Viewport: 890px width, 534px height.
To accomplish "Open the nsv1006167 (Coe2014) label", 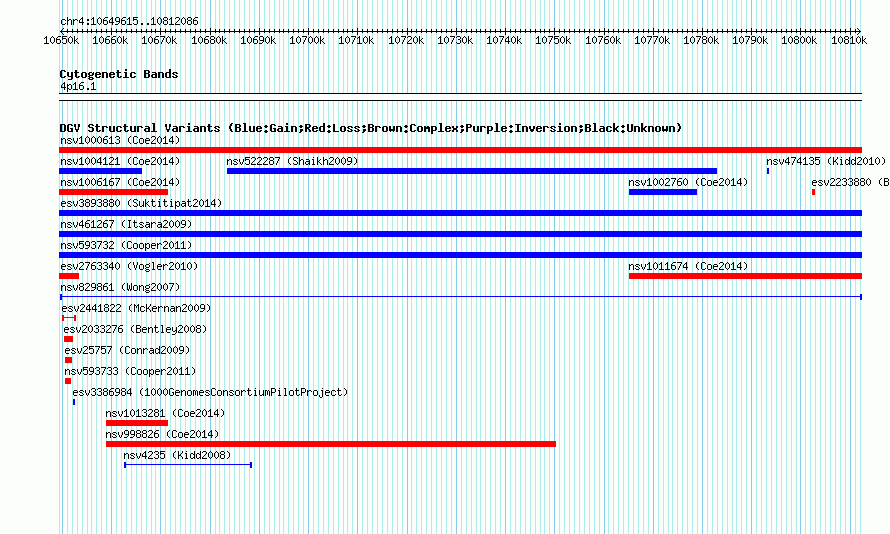I will pyautogui.click(x=120, y=182).
